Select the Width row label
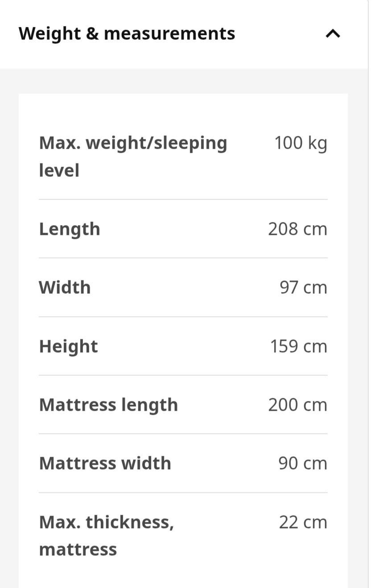This screenshot has height=588, width=380. tap(65, 288)
